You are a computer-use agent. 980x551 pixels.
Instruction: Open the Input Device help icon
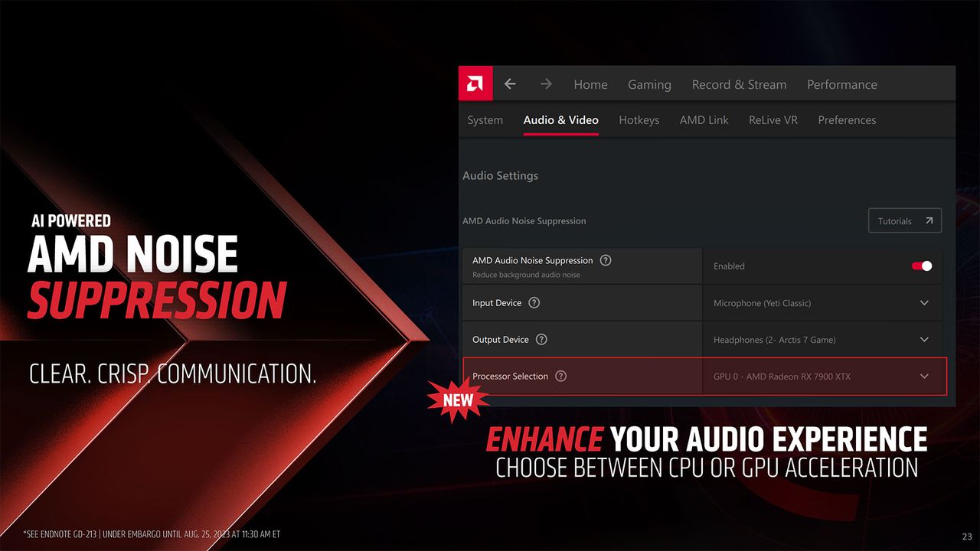pos(534,303)
